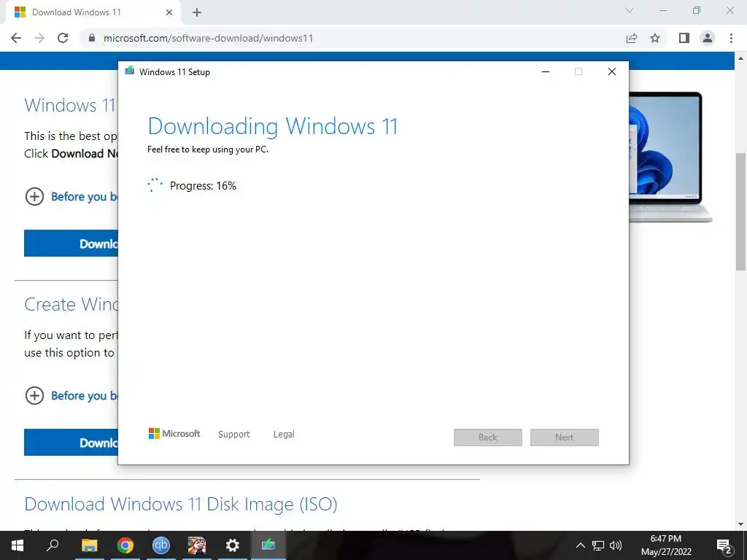This screenshot has height=560, width=747.
Task: Open the Support link in Setup
Action: tap(234, 435)
